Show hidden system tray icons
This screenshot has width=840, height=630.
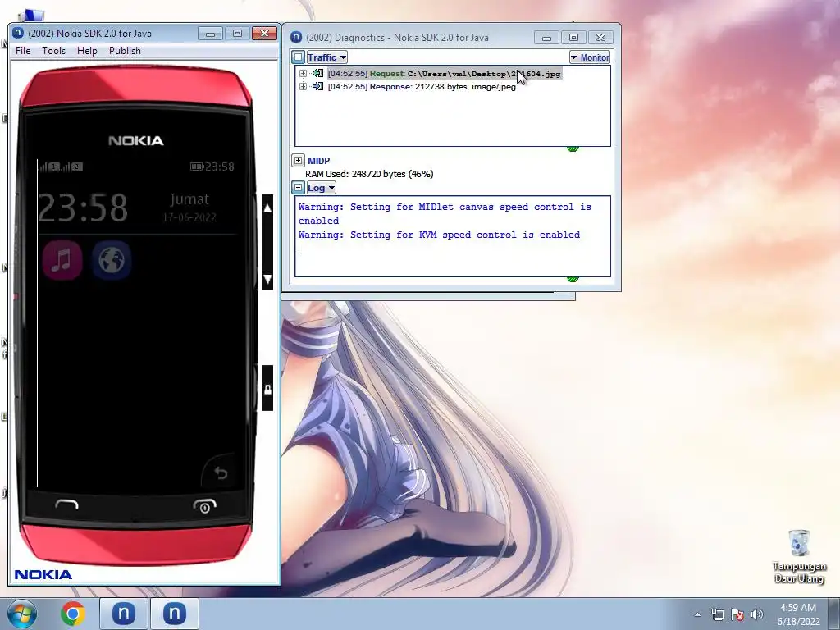[697, 614]
